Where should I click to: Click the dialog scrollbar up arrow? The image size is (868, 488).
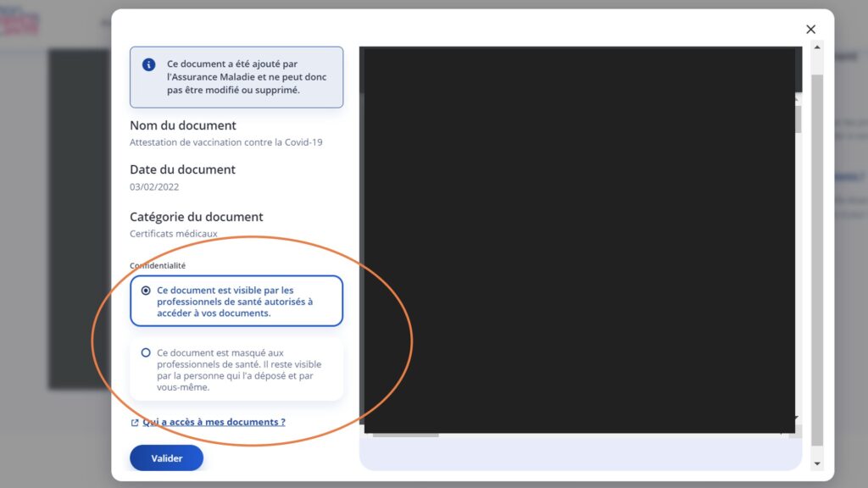point(817,47)
